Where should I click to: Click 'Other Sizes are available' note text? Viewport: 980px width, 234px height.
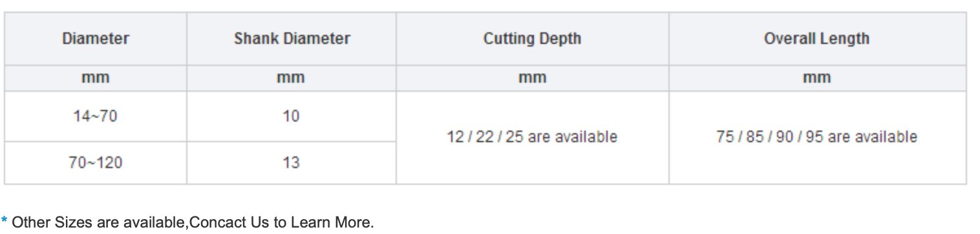pos(100,223)
